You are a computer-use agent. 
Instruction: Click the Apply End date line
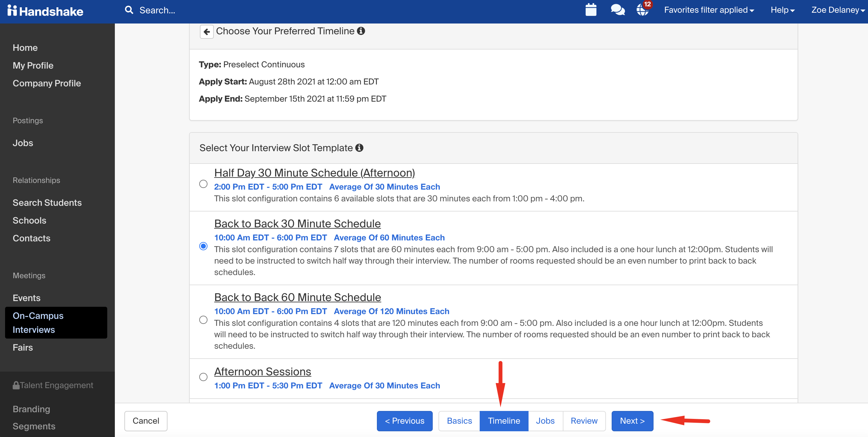click(293, 99)
